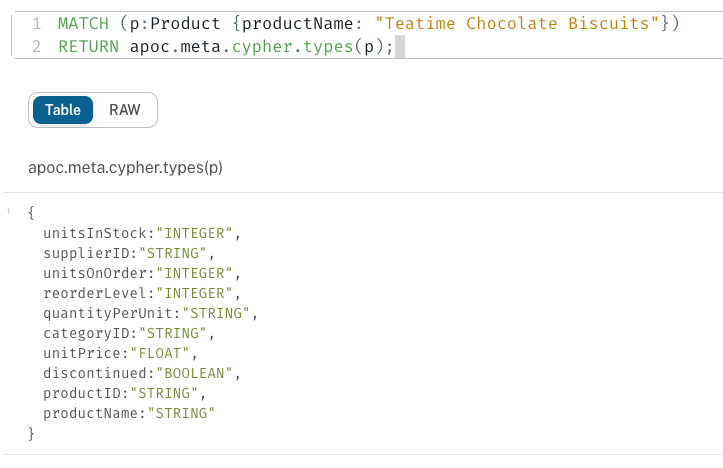Click the productName STRING result line
This screenshot has height=468, width=723.
(x=129, y=413)
